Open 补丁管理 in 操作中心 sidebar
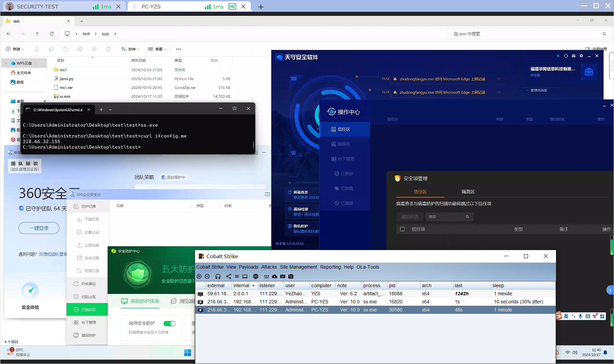 pos(344,159)
